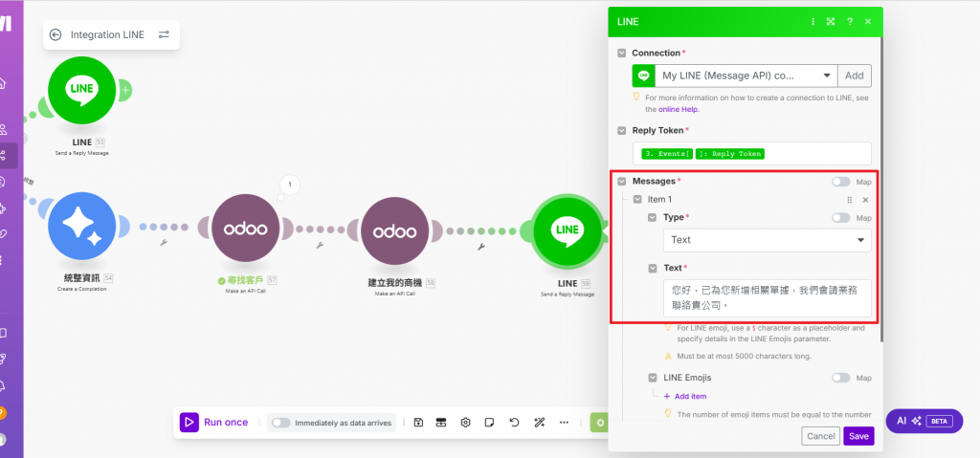Open wrench between 統整資訊 and 尋找客戶
This screenshot has width=980, height=458.
(x=164, y=243)
